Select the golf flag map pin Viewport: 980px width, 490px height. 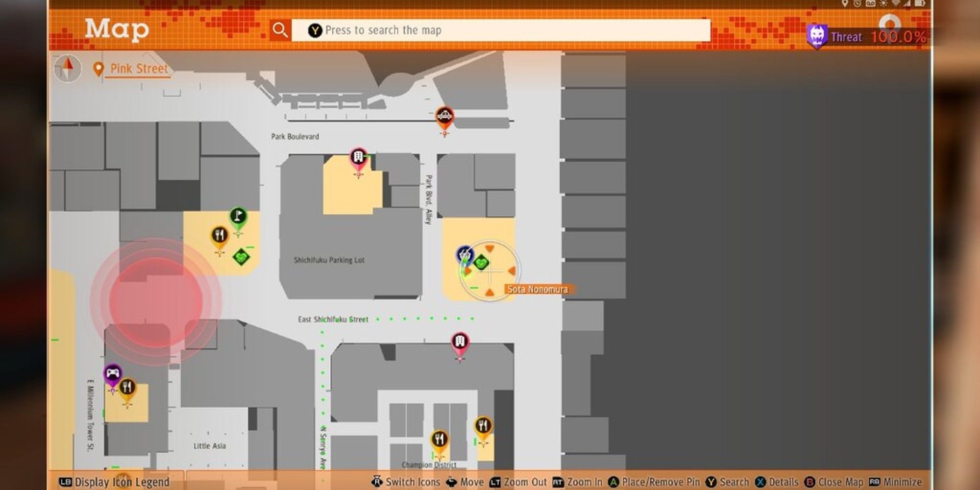[238, 216]
